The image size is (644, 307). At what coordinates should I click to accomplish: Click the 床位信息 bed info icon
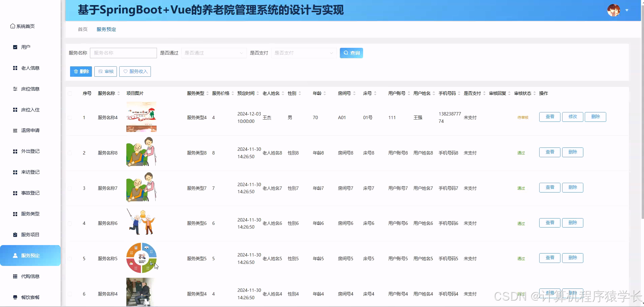coord(14,89)
